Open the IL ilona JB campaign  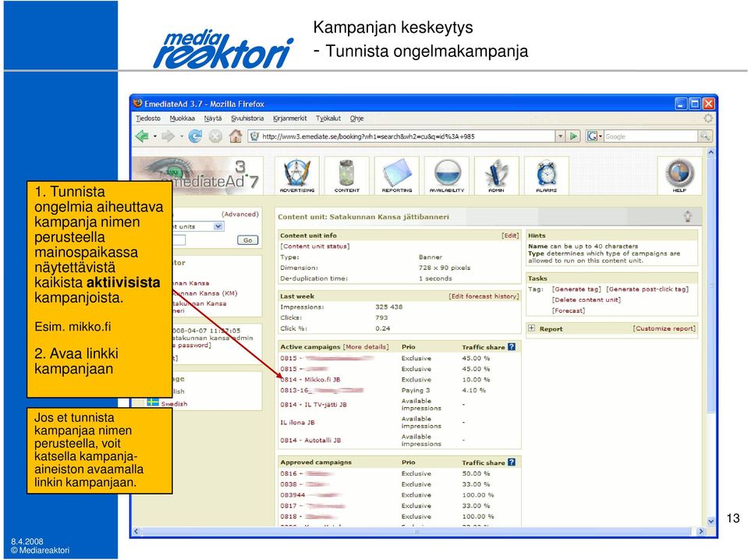click(x=297, y=422)
